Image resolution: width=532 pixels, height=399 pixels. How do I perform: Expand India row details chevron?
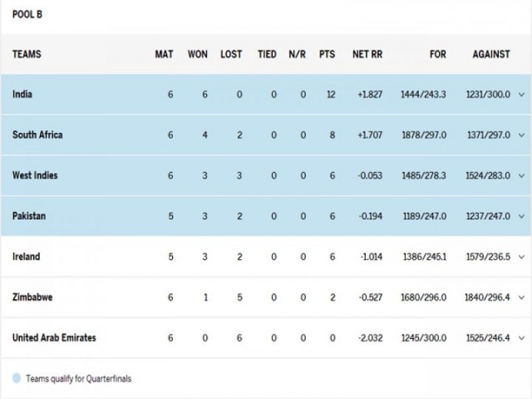(x=522, y=95)
